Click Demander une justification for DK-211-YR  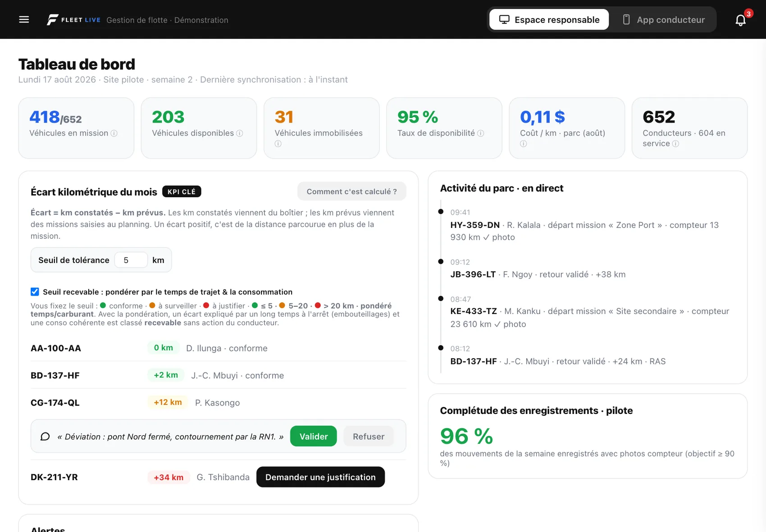point(320,477)
